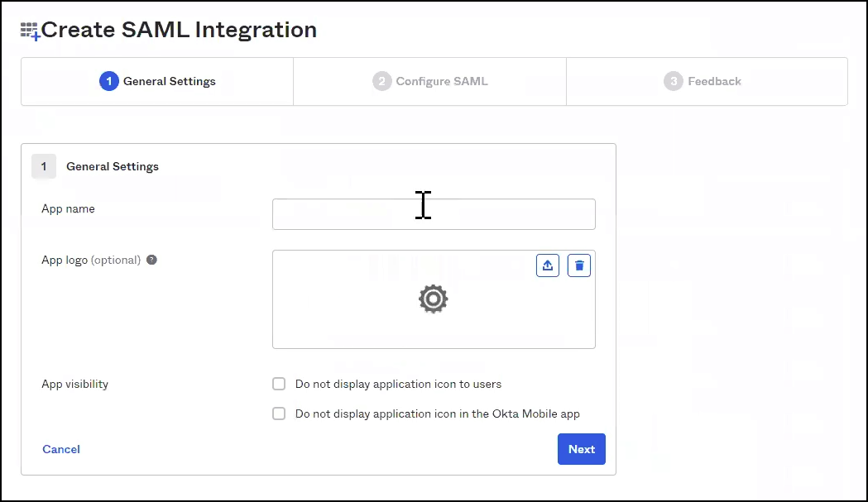Click the gear logo placeholder
The image size is (868, 502).
pyautogui.click(x=433, y=299)
